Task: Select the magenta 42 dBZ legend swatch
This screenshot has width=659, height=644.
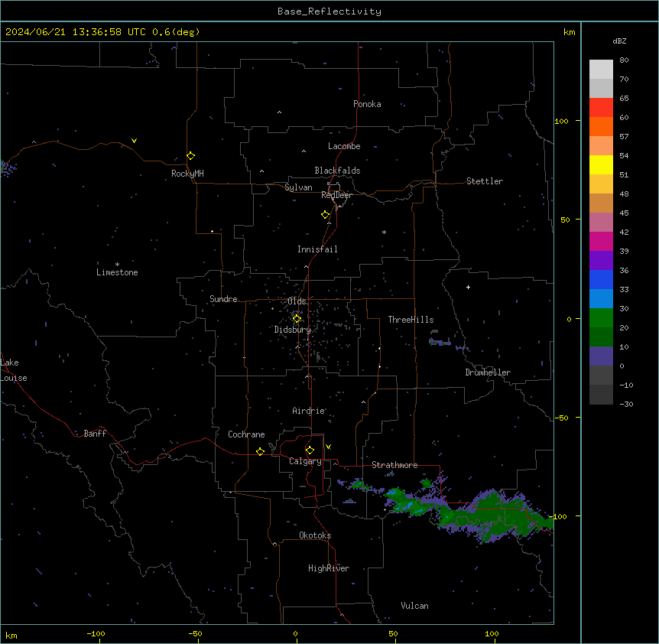Action: tap(601, 241)
